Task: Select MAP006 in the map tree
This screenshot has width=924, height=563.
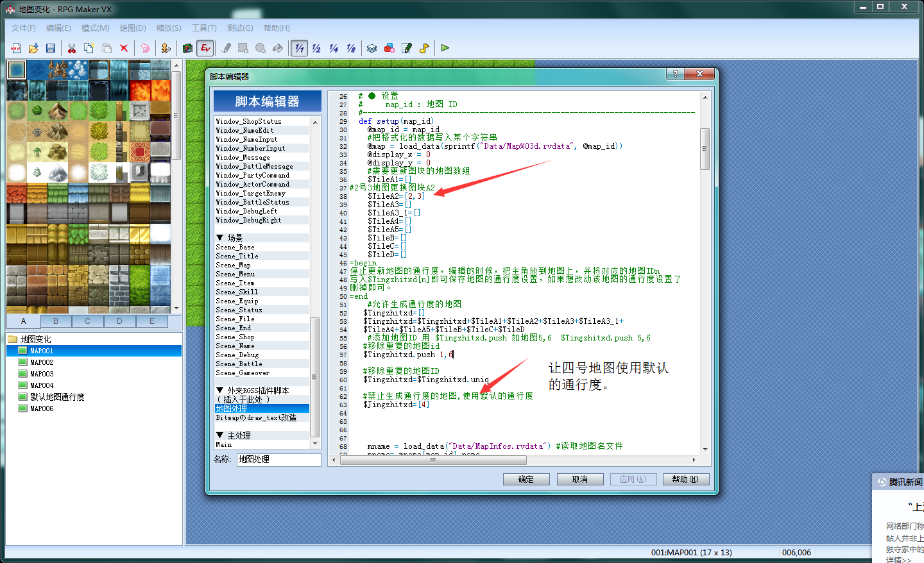Action: (42, 408)
